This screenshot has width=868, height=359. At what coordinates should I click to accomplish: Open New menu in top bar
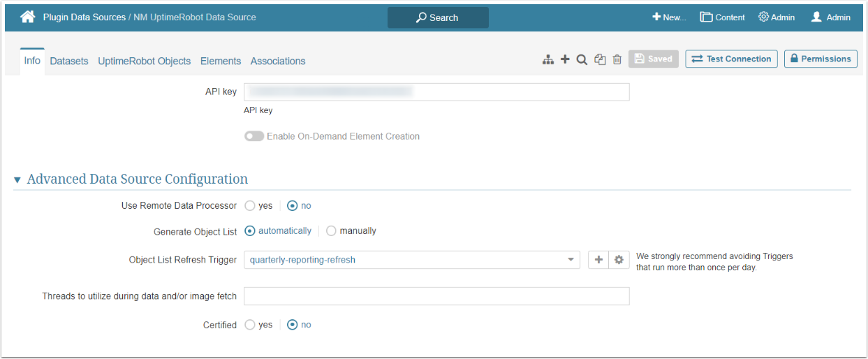pos(669,17)
